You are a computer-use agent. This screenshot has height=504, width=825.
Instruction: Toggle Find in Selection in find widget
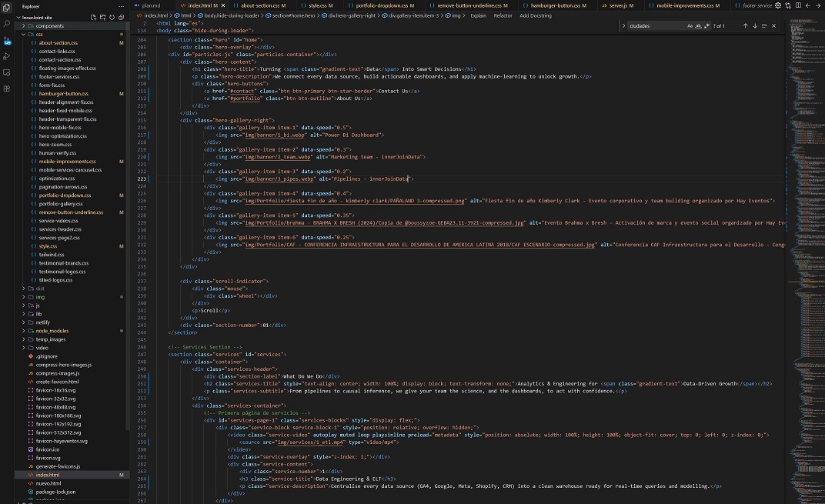coord(764,26)
